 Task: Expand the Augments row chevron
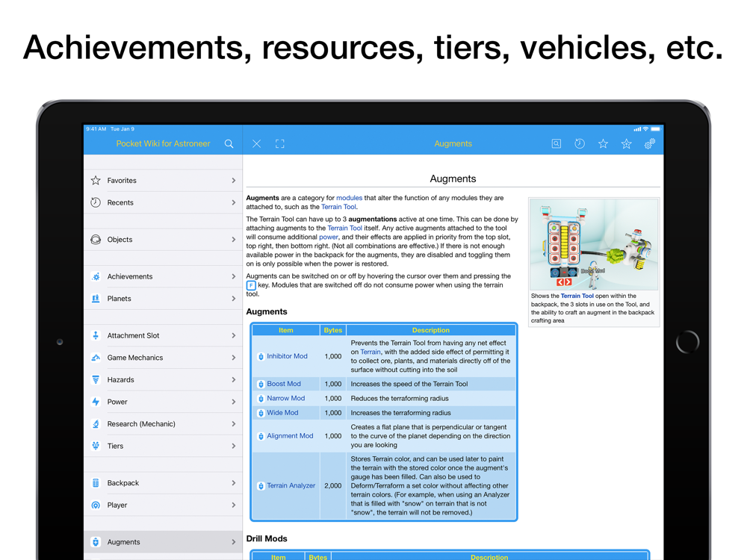coord(233,542)
